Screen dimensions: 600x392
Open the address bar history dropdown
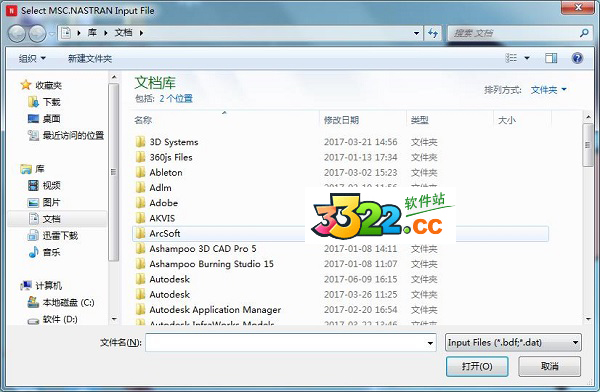pos(416,33)
